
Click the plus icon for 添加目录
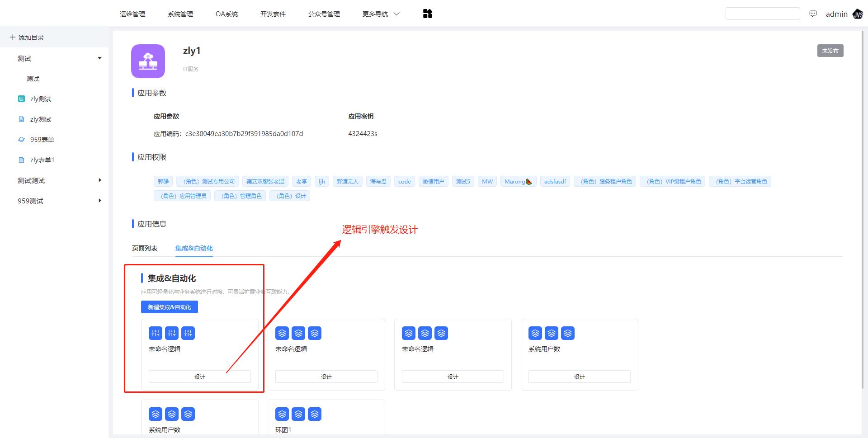(x=13, y=37)
